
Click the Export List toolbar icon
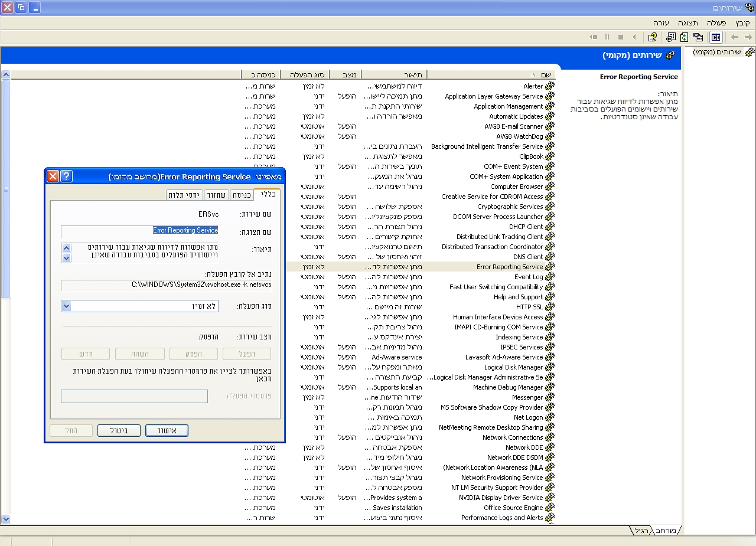pyautogui.click(x=671, y=37)
